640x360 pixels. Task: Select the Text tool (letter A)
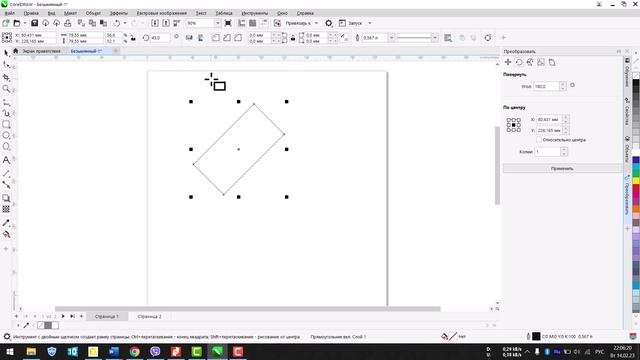[x=6, y=160]
